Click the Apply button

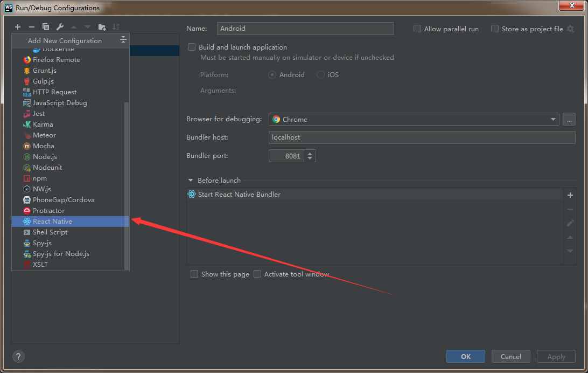[x=556, y=356]
